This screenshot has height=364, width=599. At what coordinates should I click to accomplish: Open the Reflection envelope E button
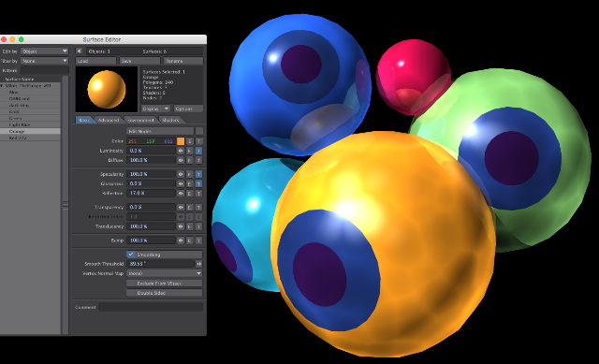189,194
